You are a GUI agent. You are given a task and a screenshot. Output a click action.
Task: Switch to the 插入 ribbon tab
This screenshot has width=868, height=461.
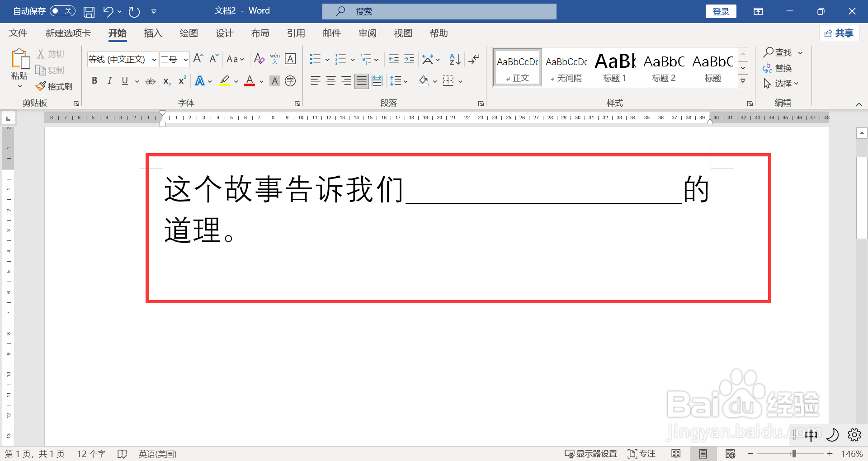point(153,33)
